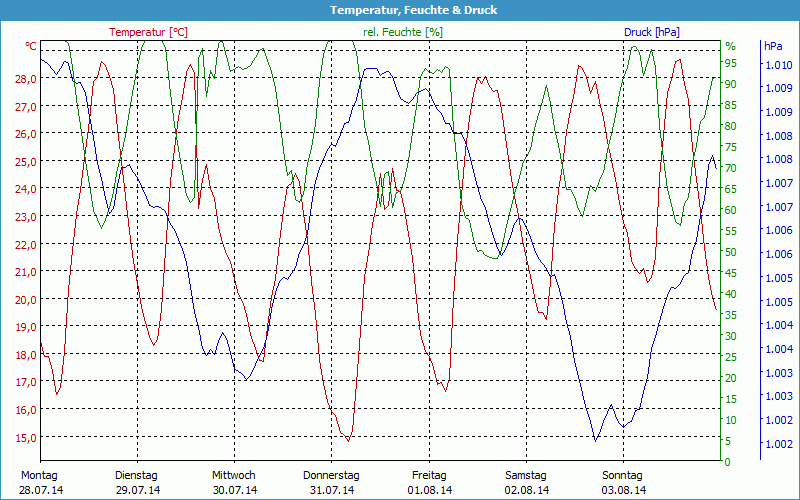Click the day label 'Donnerstag'
The height and width of the screenshot is (500, 800).
click(331, 476)
